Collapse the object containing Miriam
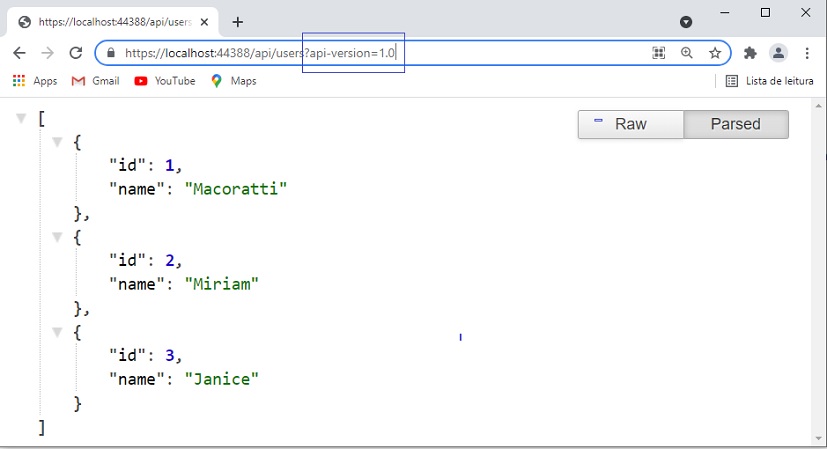Viewport: 827px width, 449px height. 57,237
